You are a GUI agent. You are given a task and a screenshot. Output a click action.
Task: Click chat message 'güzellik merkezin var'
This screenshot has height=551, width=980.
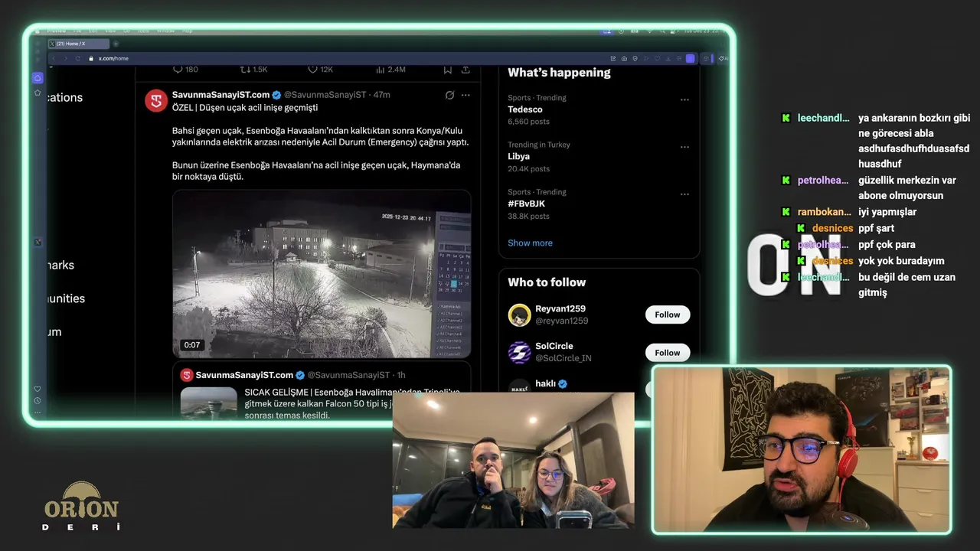pos(907,181)
